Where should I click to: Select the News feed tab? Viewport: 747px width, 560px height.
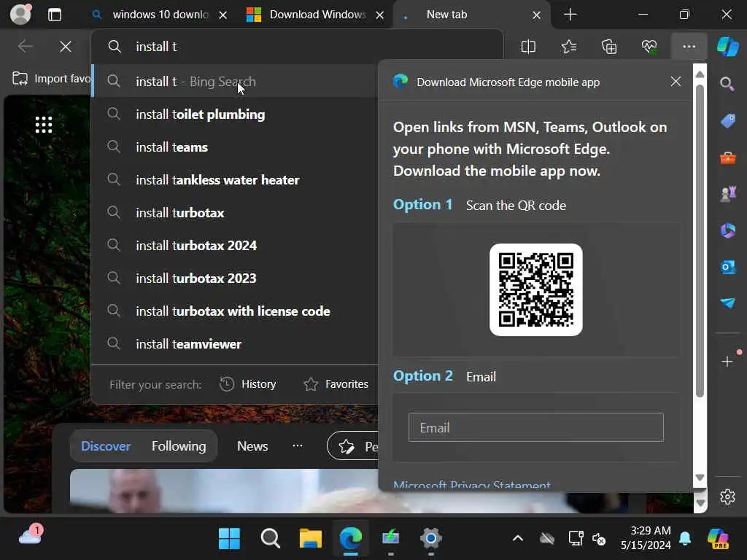pos(252,446)
